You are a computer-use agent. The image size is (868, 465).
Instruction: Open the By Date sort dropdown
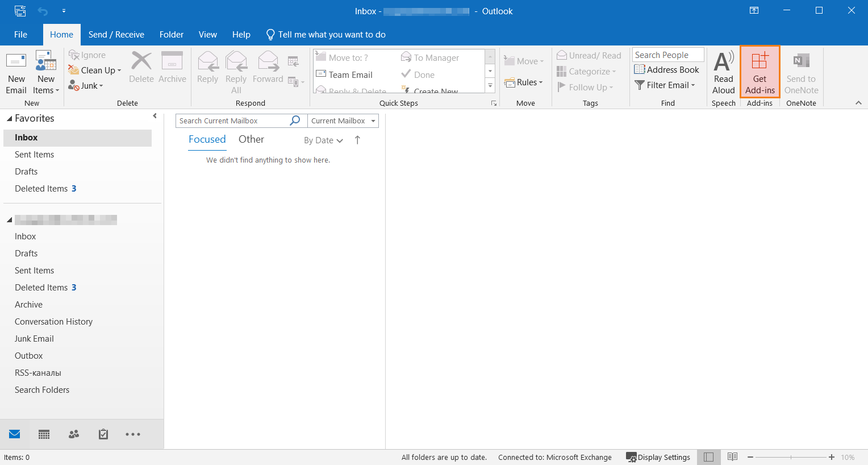pos(323,140)
